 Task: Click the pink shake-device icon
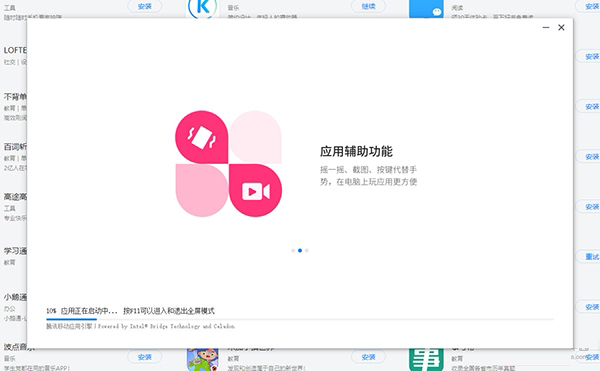click(201, 137)
